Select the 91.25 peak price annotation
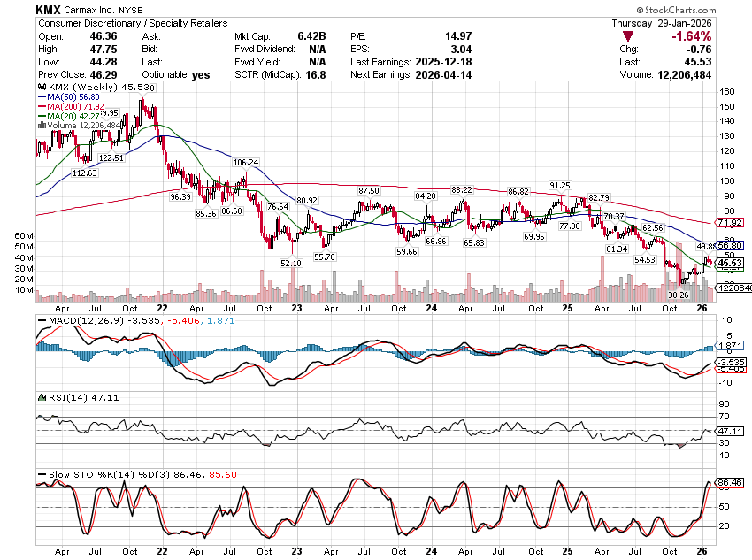Image resolution: width=752 pixels, height=560 pixels. pos(559,186)
